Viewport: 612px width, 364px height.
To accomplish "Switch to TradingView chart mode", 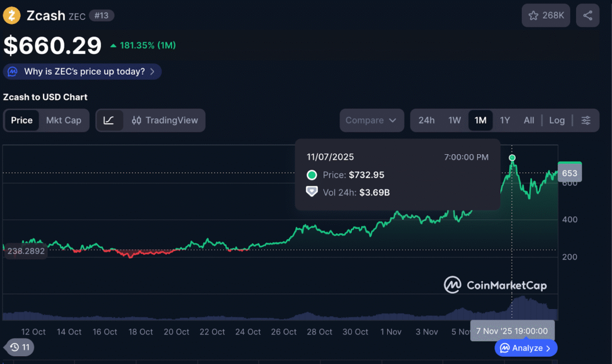I will click(x=164, y=120).
